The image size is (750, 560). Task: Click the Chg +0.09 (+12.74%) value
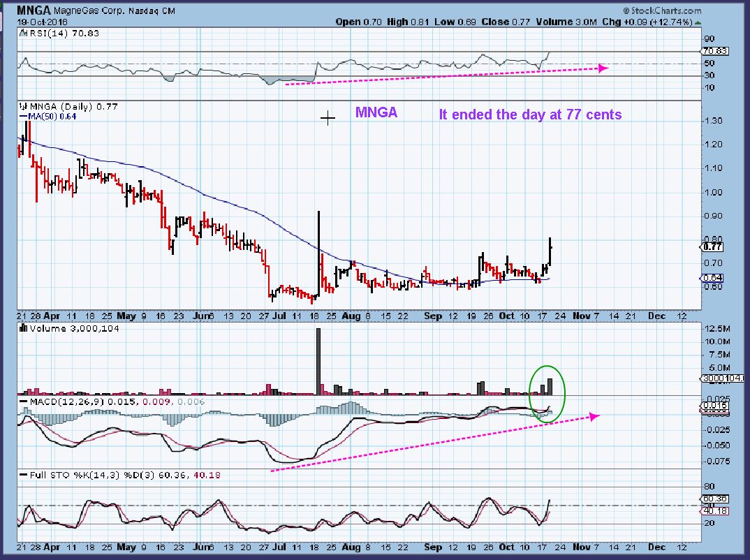pyautogui.click(x=647, y=22)
